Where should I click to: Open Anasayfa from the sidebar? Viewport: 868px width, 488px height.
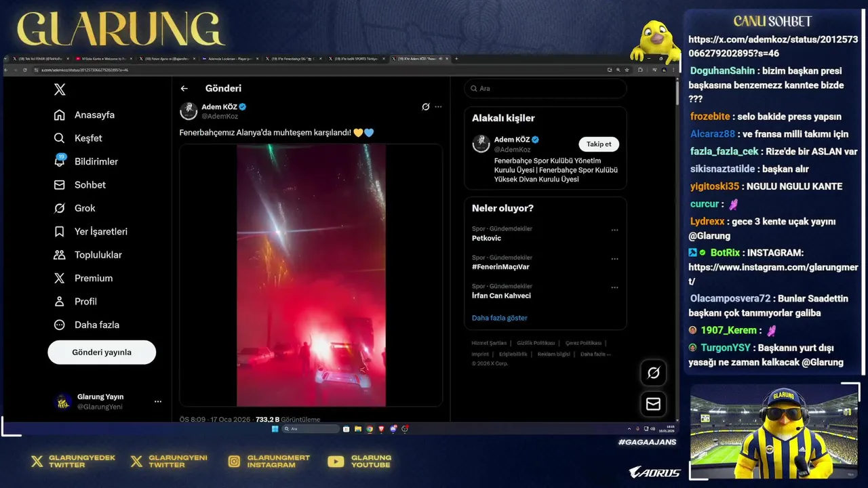pyautogui.click(x=85, y=115)
